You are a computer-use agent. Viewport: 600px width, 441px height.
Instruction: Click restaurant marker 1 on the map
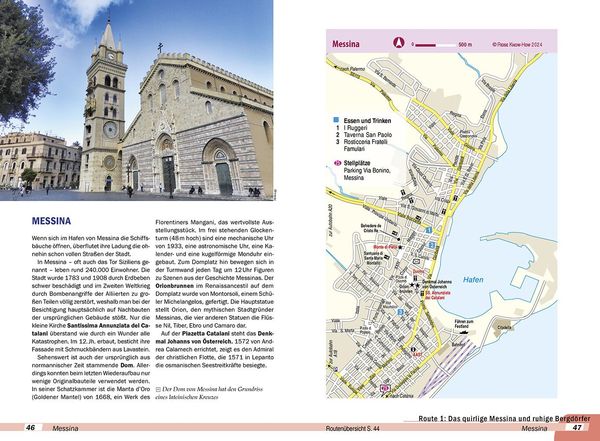point(429,230)
